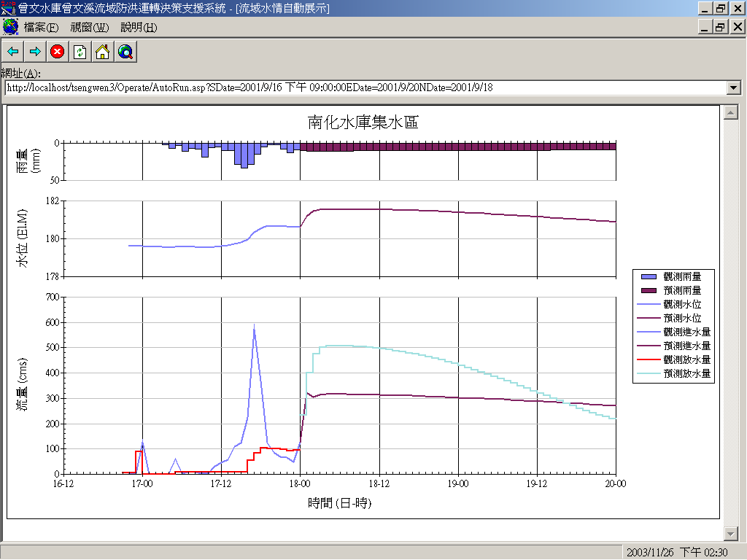Click the 17-12 time axis label
Image resolution: width=747 pixels, height=560 pixels.
tap(221, 484)
